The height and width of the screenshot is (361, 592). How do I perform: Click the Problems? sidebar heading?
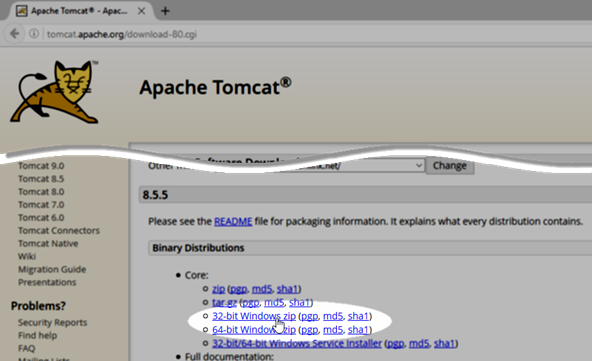(38, 306)
